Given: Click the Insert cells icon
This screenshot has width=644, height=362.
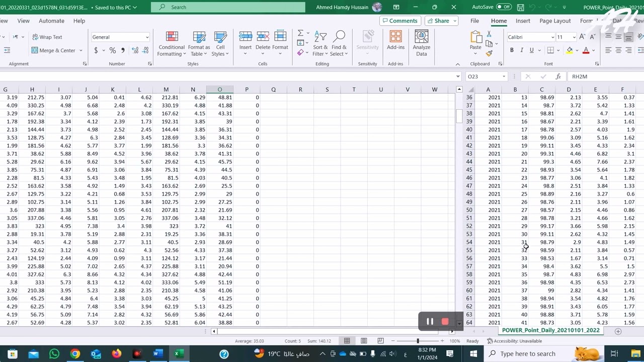Looking at the screenshot, I should click(246, 36).
